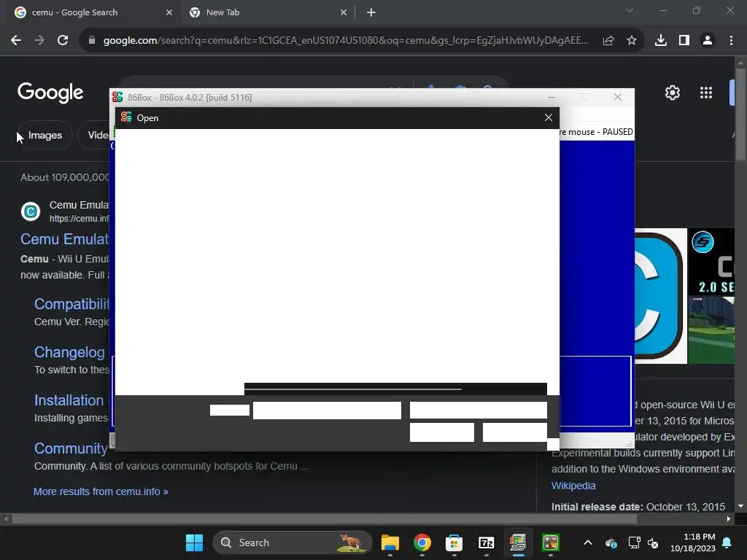Click the taskbar Search box
The image size is (747, 560).
pyautogui.click(x=292, y=542)
